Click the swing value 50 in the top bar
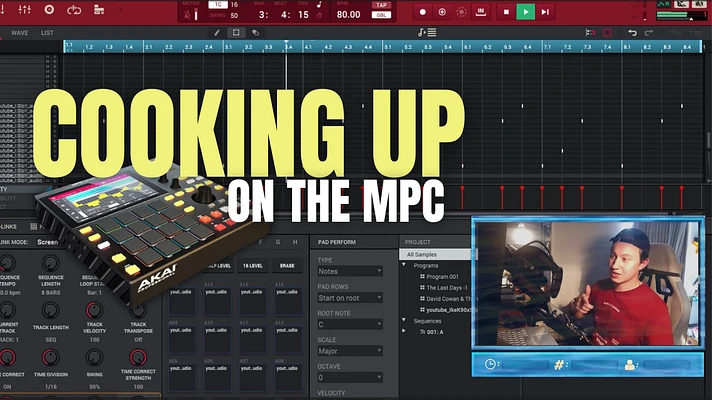This screenshot has width=712, height=400. [x=234, y=15]
